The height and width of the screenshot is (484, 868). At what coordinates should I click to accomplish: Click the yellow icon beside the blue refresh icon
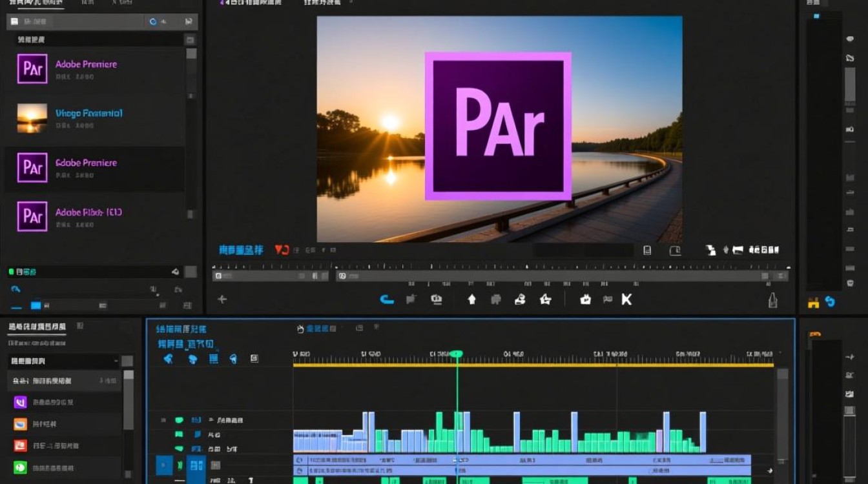tap(814, 301)
